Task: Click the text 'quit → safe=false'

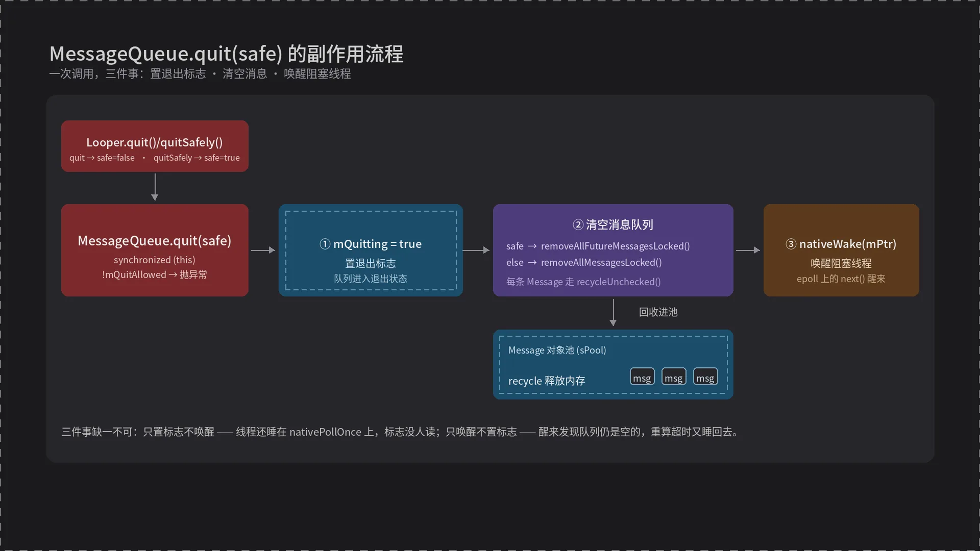Action: click(x=102, y=158)
